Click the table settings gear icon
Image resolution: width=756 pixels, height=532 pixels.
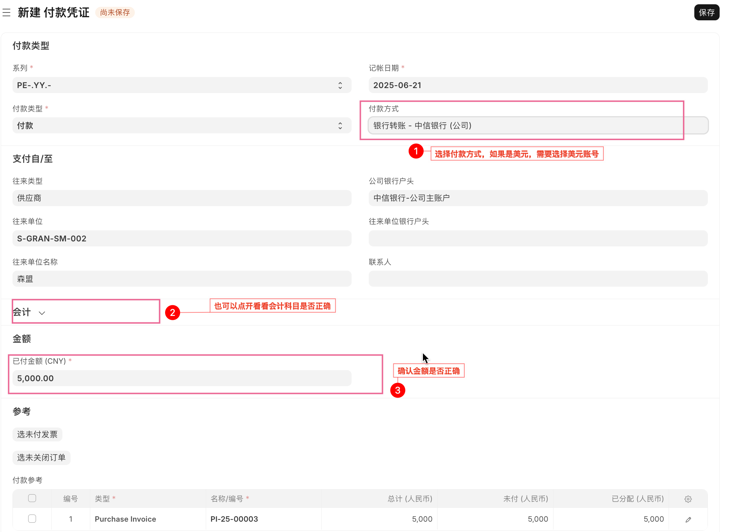tap(688, 499)
